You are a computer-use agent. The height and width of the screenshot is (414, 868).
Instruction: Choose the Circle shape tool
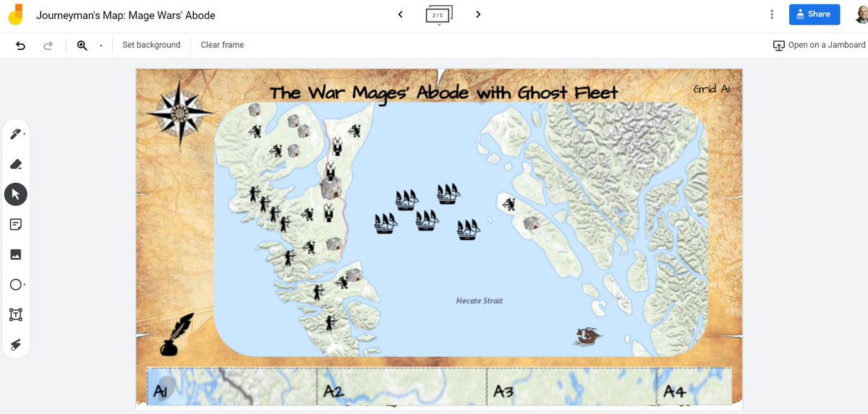[16, 285]
